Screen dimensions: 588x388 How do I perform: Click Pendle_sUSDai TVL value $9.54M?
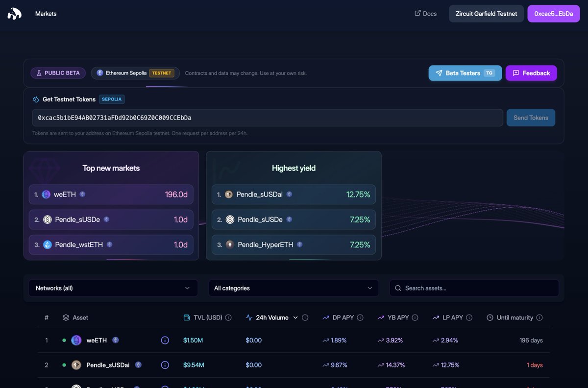coord(194,365)
